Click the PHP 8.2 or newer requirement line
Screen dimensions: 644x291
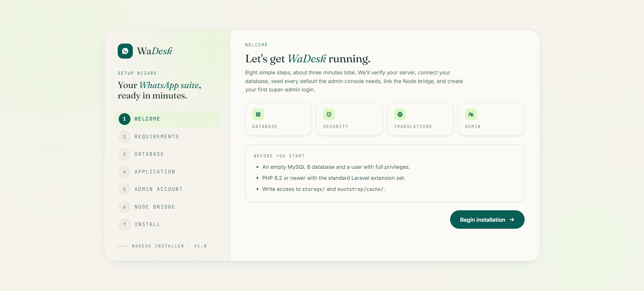point(334,178)
